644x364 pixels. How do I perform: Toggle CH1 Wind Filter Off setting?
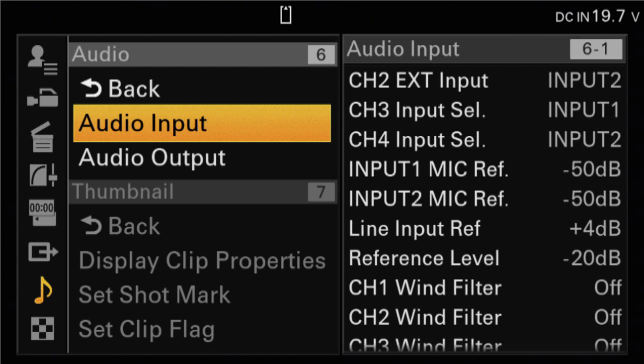point(484,287)
